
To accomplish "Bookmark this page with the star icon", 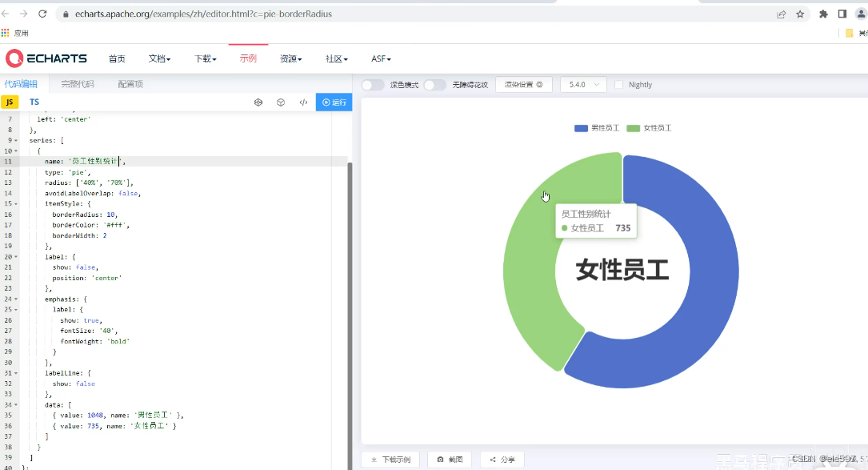I will pos(800,14).
